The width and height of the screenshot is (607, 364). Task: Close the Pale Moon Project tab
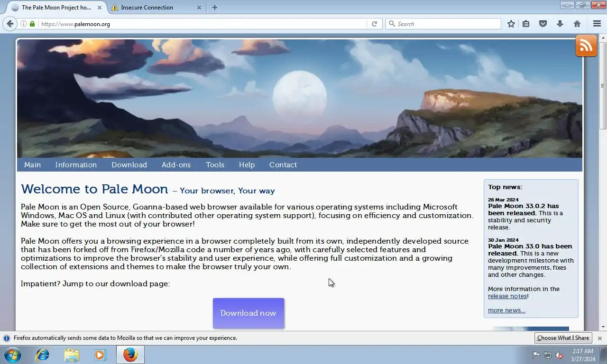coord(99,8)
